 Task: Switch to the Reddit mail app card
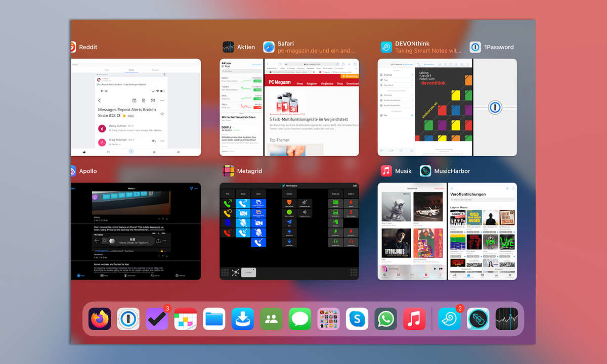[x=136, y=107]
